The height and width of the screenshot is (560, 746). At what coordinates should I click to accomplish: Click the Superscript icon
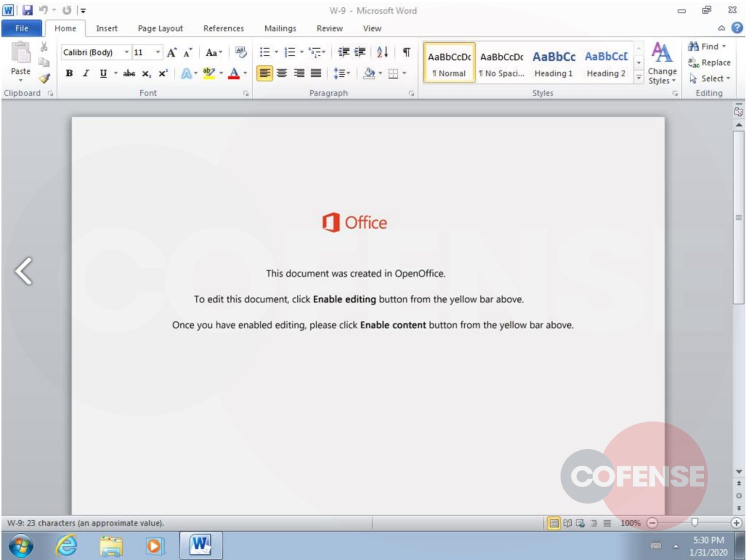163,73
